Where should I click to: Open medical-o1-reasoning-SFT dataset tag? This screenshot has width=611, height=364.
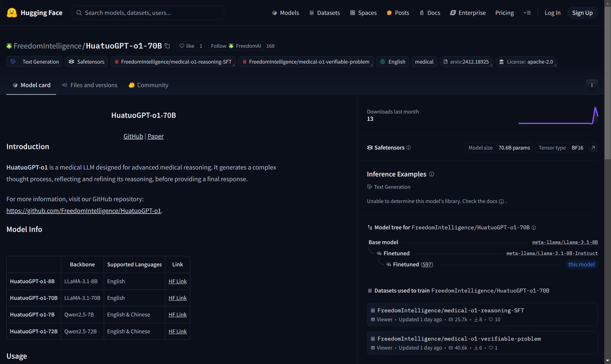click(x=173, y=62)
